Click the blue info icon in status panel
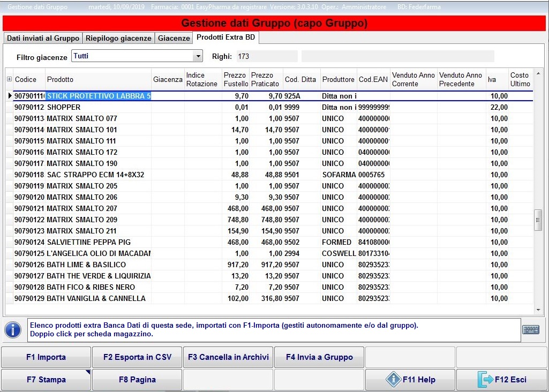The image size is (549, 392). (x=13, y=330)
